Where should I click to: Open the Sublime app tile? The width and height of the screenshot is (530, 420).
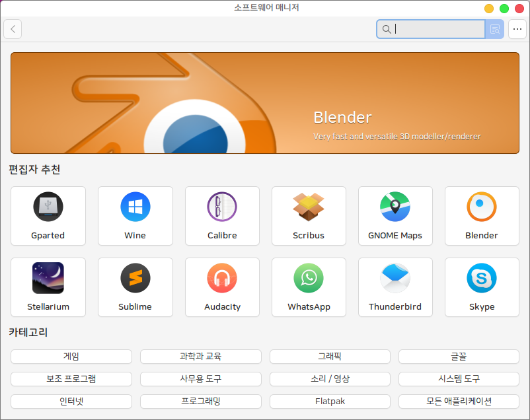(x=135, y=287)
